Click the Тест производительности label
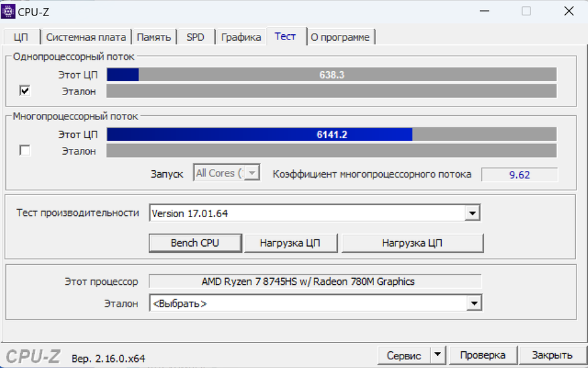Screen dimensions: 588x368 click(x=78, y=213)
